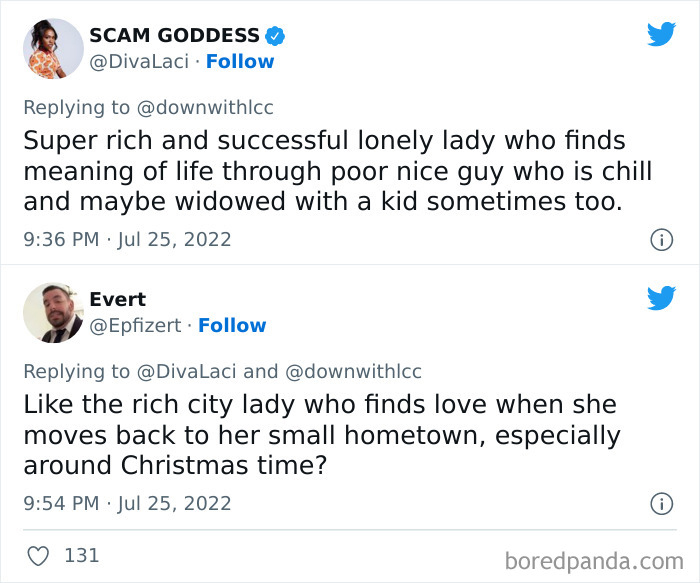Follow the @Epfizert account
The width and height of the screenshot is (700, 583).
point(232,326)
